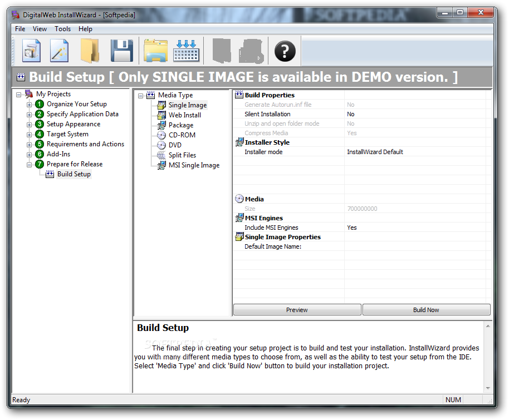The height and width of the screenshot is (420, 509).
Task: Click the Generate Autorun.inf file property row
Action: coord(359,105)
